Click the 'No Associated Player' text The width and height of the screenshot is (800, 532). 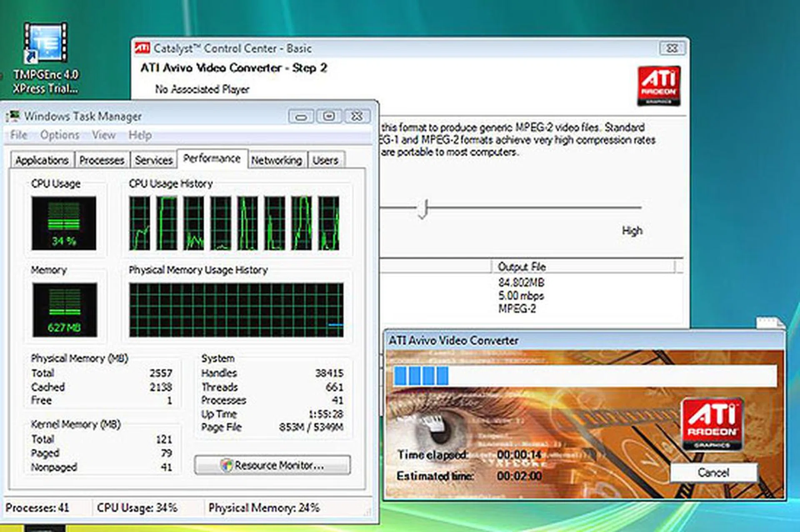point(202,89)
